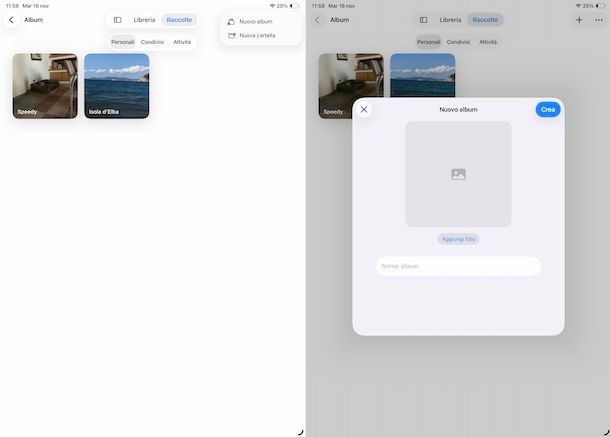Click the album cover placeholder image
Viewport: 610px width, 437px height.
[458, 174]
